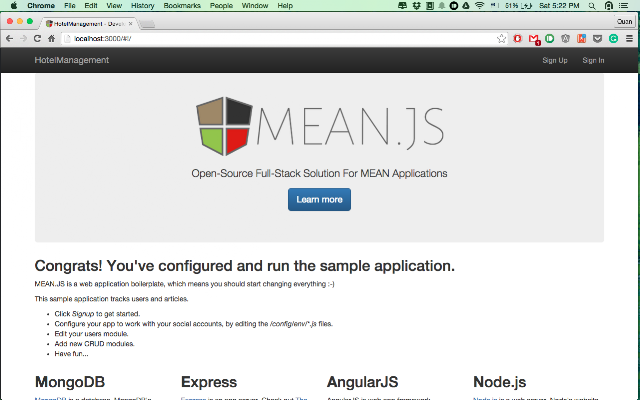Open the Chrome hamburger menu
Screen dimensions: 640x400
pyautogui.click(x=629, y=38)
